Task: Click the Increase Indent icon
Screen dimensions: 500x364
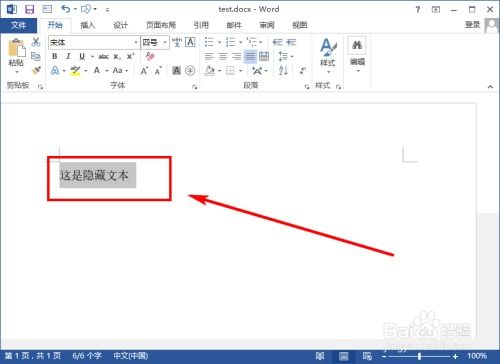Action: [x=291, y=42]
